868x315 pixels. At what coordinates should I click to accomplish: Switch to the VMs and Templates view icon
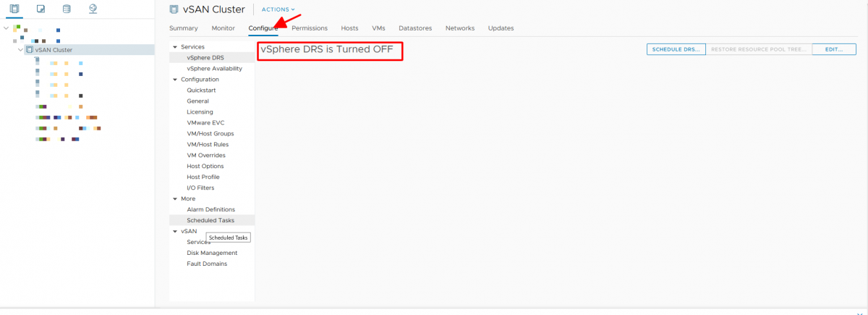(x=42, y=9)
